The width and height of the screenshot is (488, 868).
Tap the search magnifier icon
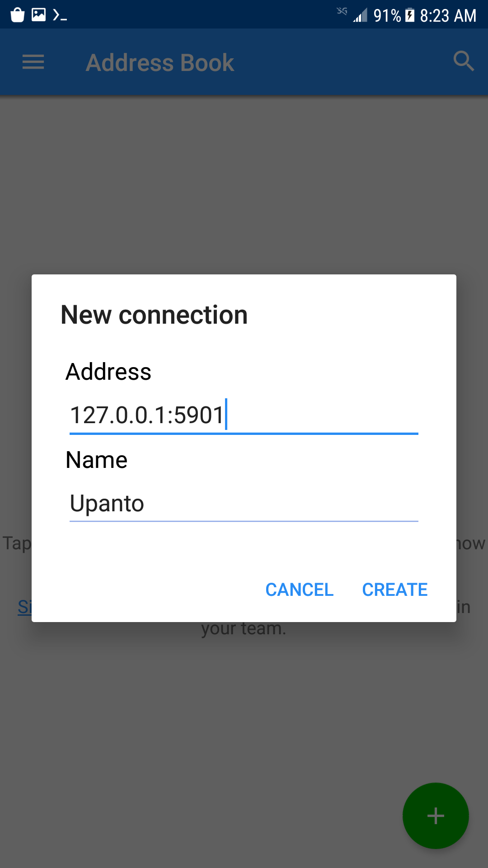coord(464,61)
